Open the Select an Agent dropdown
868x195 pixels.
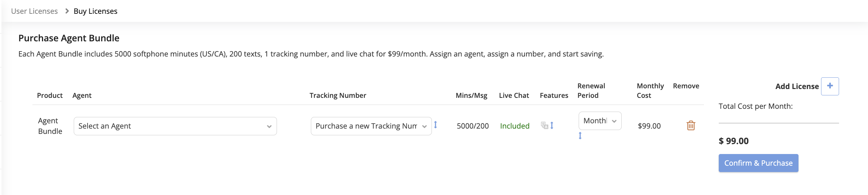175,126
